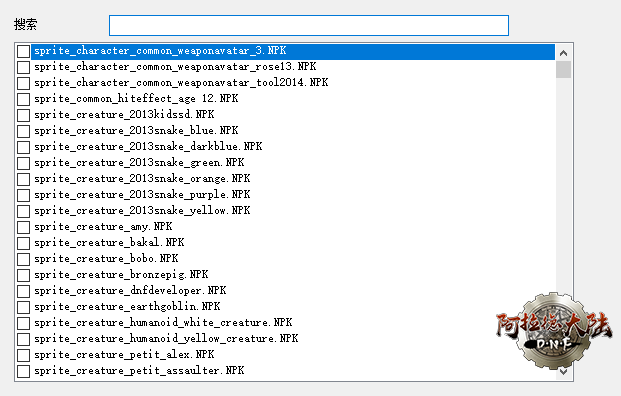This screenshot has width=621, height=396.
Task: Check the sprite_creature_bakal.NPK checkbox
Action: 23,243
